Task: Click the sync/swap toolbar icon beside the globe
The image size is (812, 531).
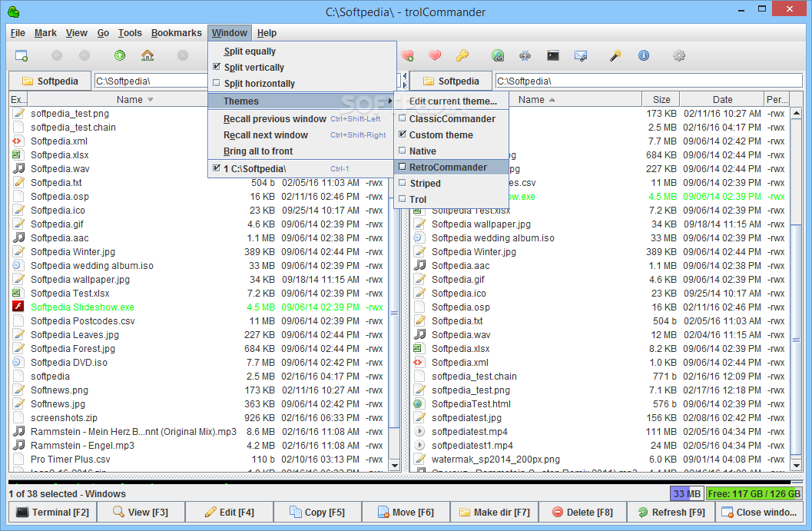Action: click(x=525, y=55)
